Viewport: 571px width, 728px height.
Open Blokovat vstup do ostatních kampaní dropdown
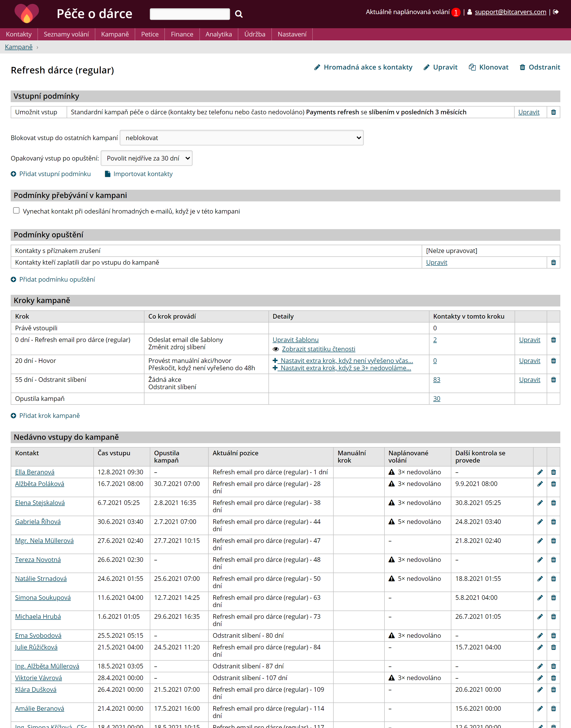click(241, 138)
